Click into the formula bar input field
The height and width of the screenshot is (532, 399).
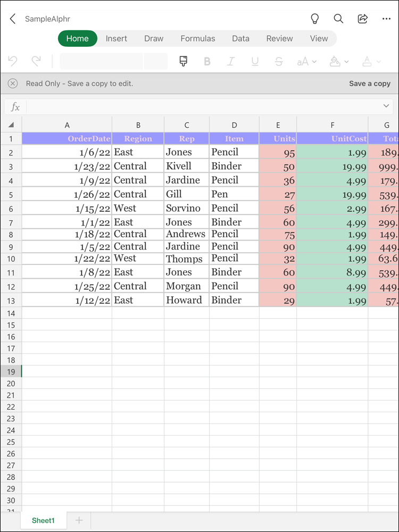(x=202, y=106)
